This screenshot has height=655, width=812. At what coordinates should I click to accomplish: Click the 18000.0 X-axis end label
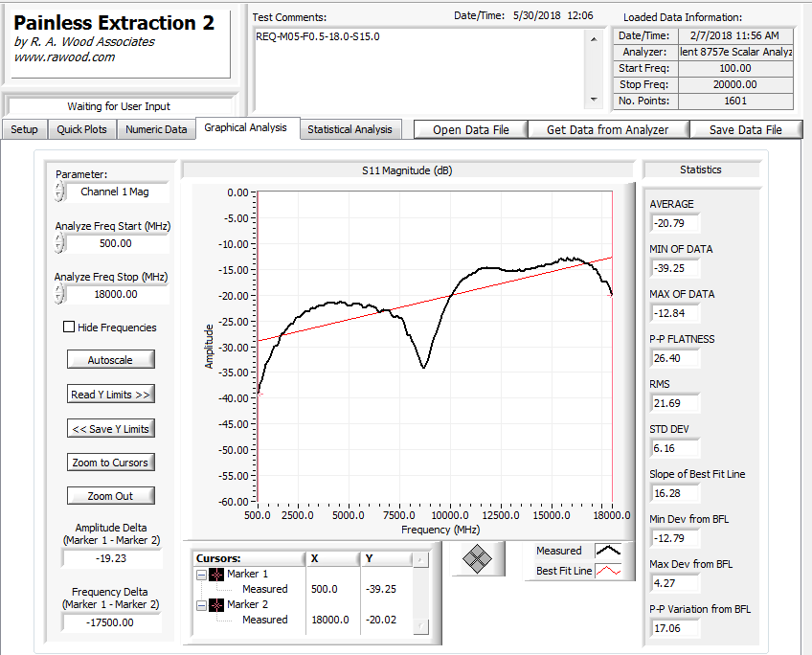(612, 515)
